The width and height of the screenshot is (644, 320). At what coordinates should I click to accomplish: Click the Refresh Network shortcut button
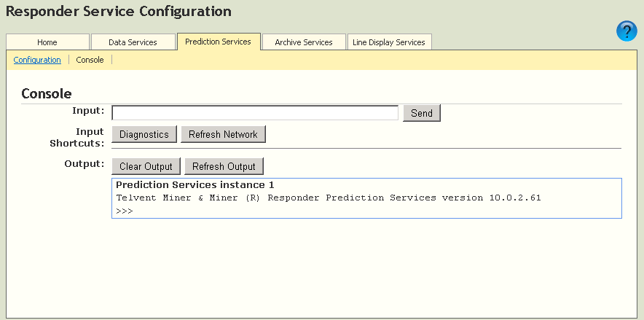[x=223, y=134]
